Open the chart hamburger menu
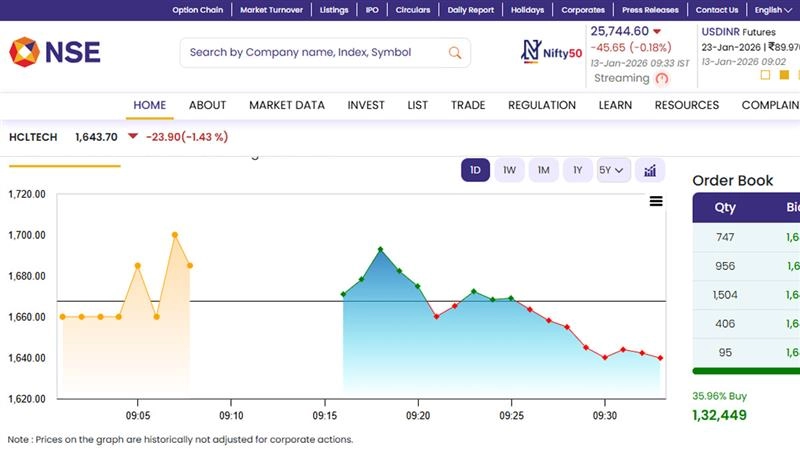Screen dimensions: 800x450 tap(656, 201)
